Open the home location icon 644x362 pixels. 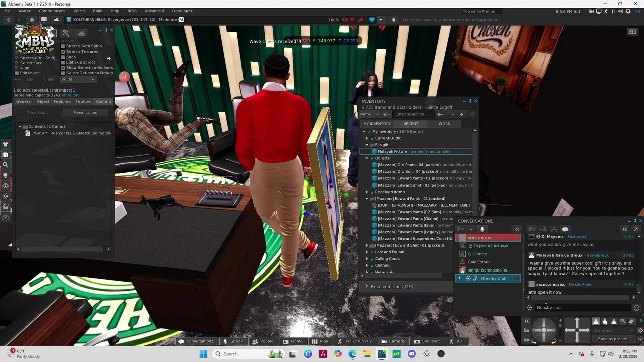pos(32,20)
